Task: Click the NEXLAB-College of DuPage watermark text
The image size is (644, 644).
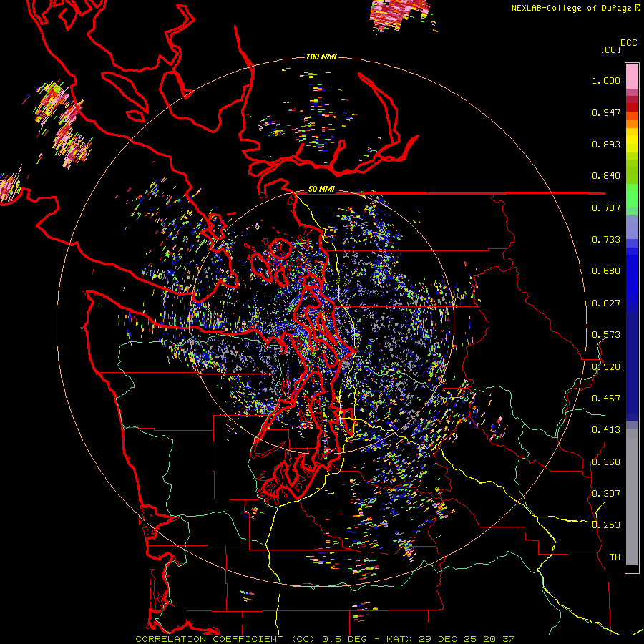Action: [576, 8]
